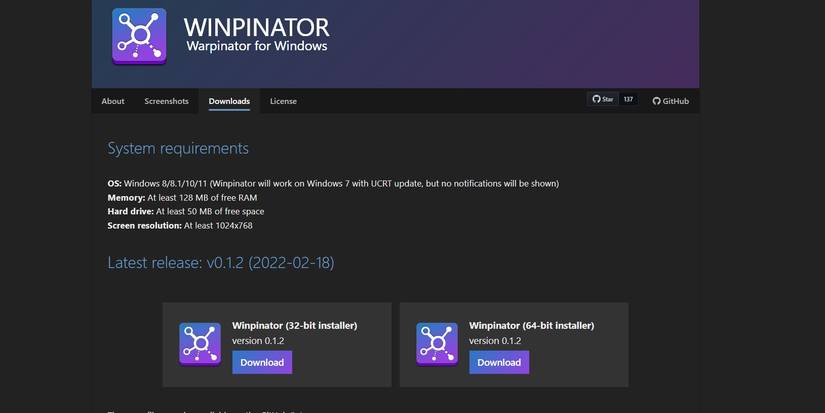Viewport: 825px width, 413px height.
Task: Click 'Winpinator (64-bit installer)' title
Action: tap(531, 326)
